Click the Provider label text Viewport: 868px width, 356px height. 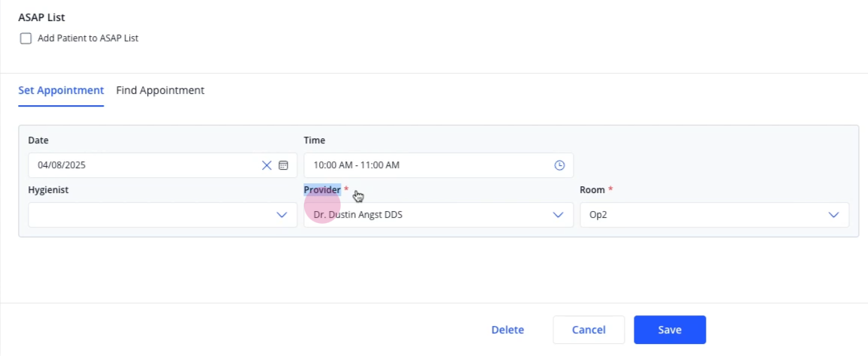click(x=322, y=190)
